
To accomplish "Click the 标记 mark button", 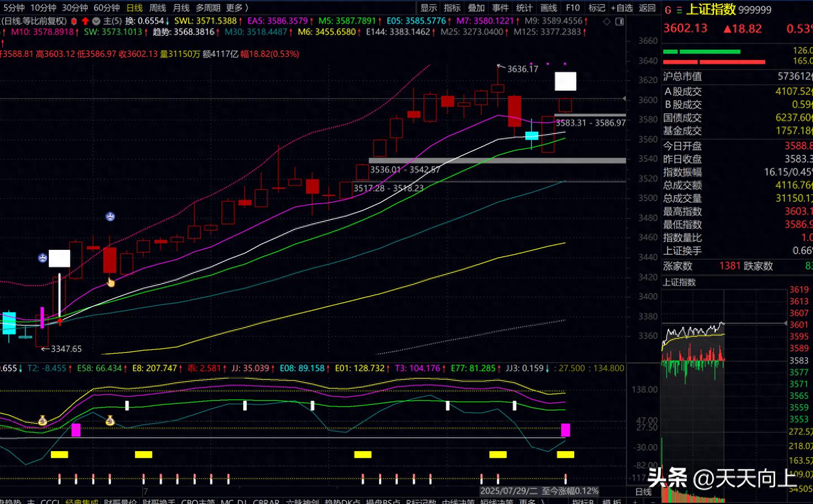I will (x=597, y=8).
